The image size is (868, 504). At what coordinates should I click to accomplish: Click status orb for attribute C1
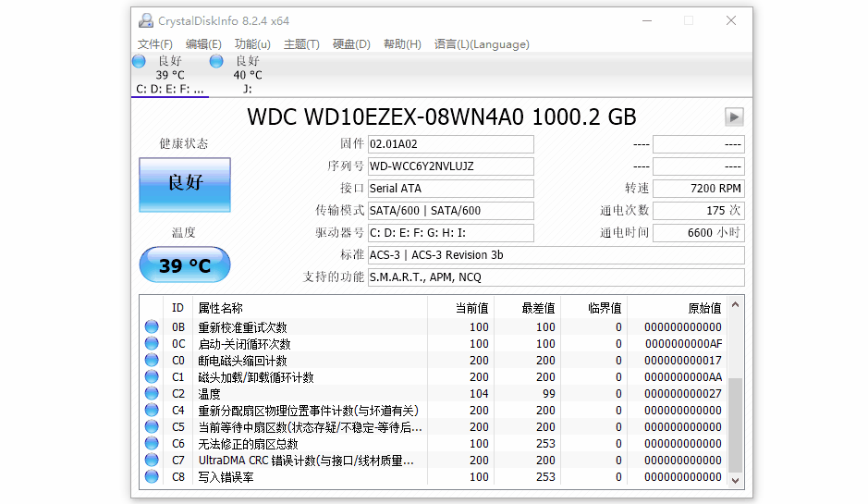click(x=151, y=376)
